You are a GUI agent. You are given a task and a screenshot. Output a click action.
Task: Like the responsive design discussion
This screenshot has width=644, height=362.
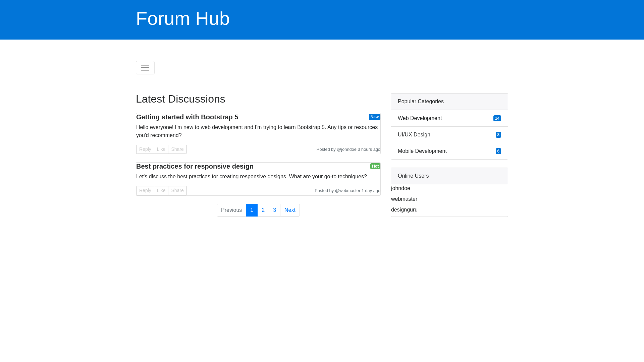coord(161,190)
